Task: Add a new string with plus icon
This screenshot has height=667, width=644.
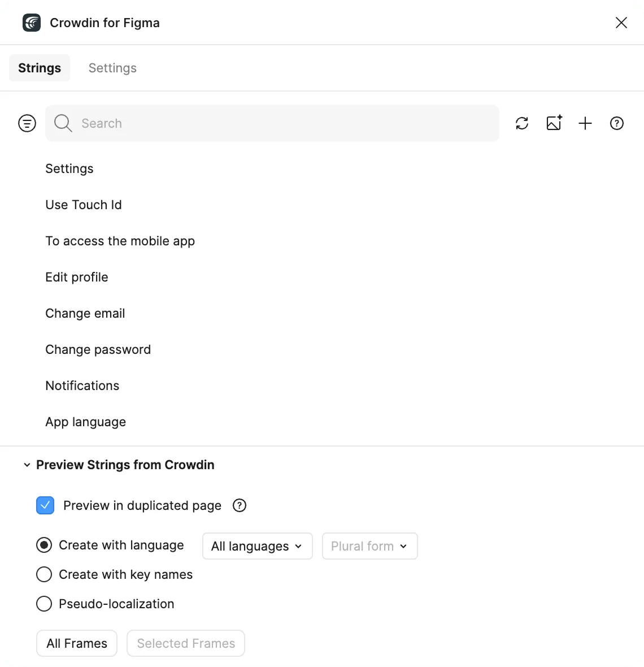Action: [x=585, y=123]
